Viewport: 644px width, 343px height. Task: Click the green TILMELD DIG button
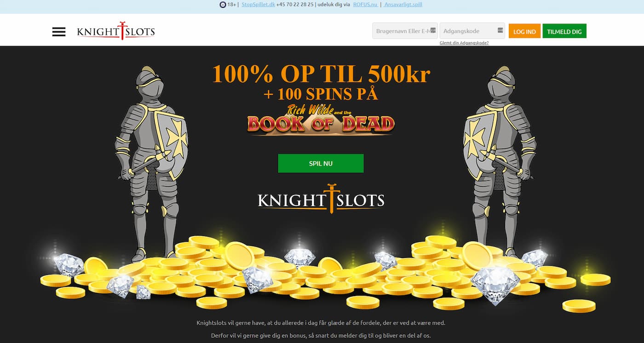point(564,31)
